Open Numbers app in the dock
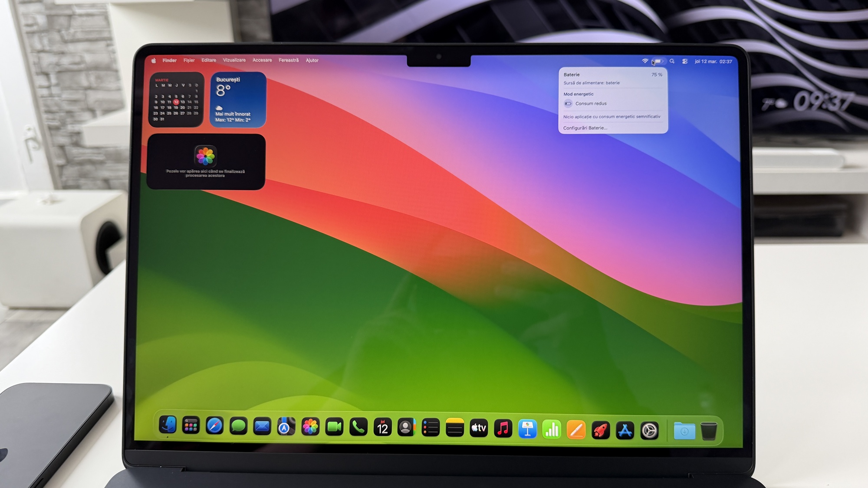The image size is (868, 488). point(552,430)
